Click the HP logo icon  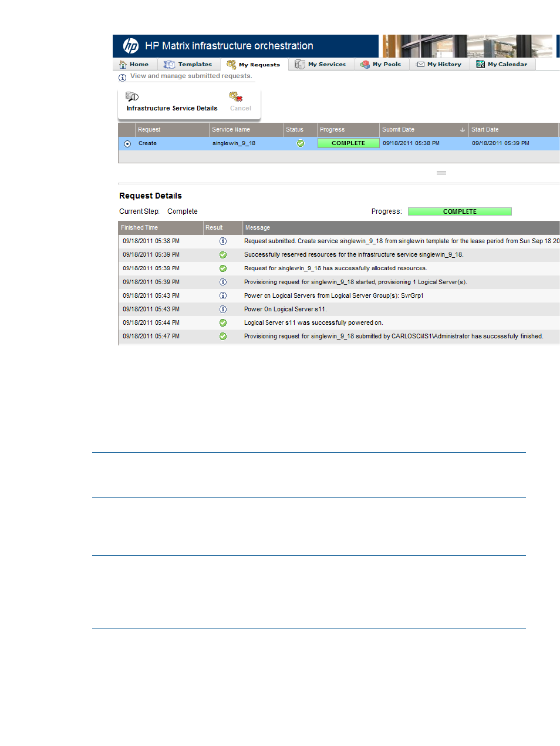point(130,46)
